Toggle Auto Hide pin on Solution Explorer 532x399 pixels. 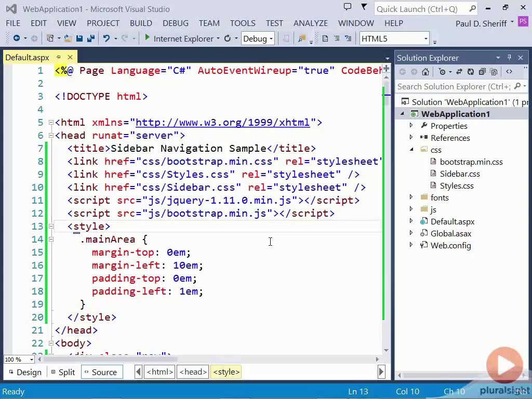coord(509,58)
